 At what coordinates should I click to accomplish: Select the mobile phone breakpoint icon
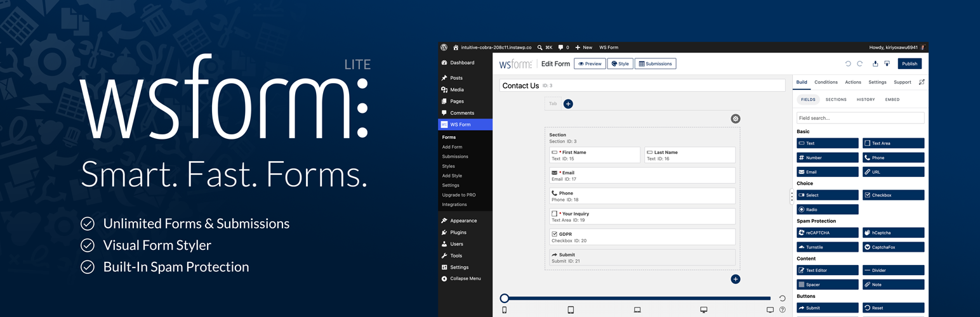[505, 310]
